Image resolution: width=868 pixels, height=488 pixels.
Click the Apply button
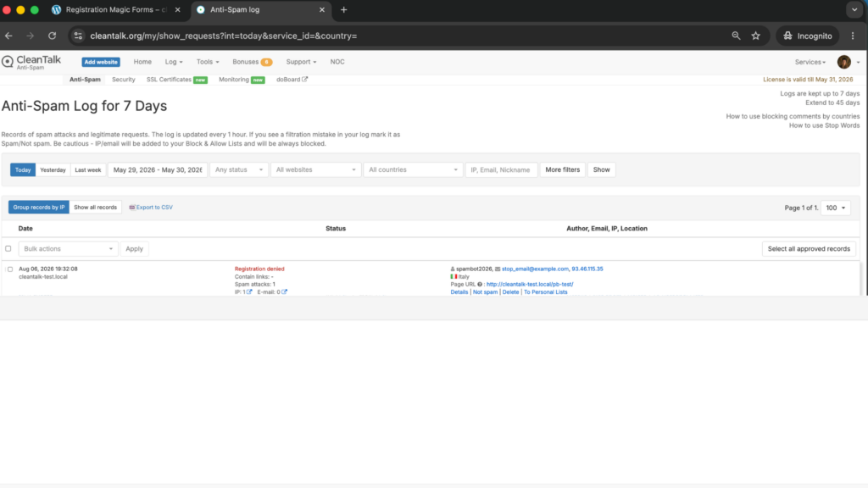coord(134,249)
